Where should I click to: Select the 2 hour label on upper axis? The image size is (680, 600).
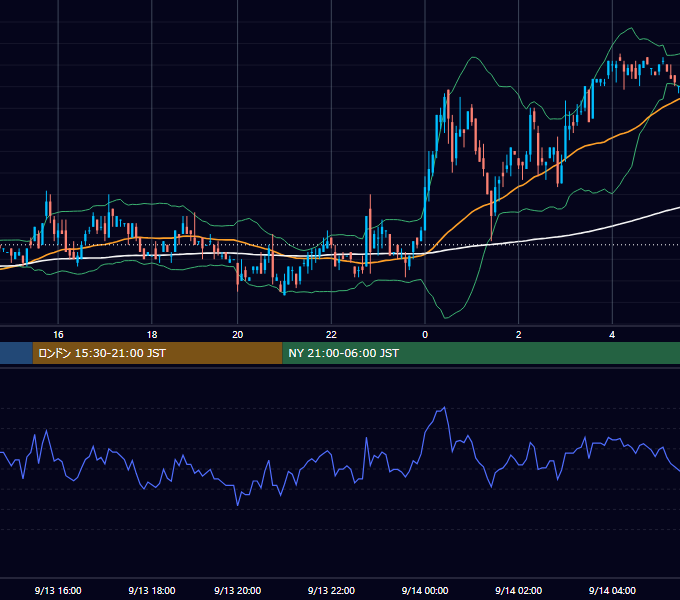coord(519,335)
